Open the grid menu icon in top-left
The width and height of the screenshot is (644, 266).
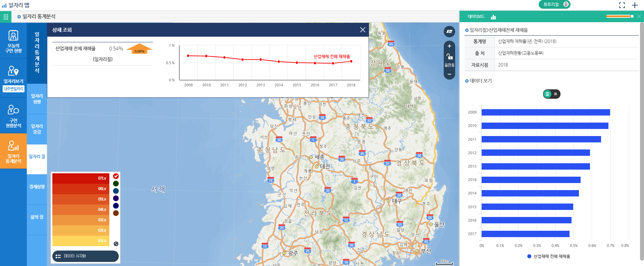tap(6, 16)
